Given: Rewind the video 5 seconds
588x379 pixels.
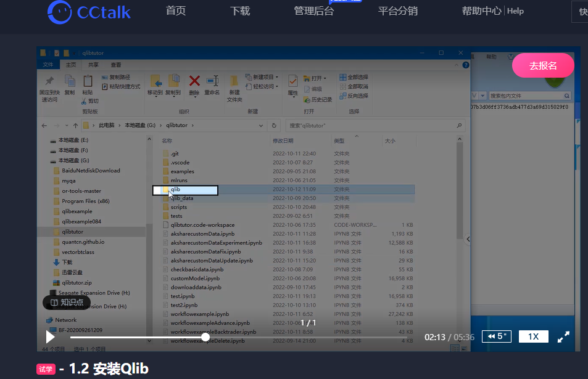Looking at the screenshot, I should [497, 336].
